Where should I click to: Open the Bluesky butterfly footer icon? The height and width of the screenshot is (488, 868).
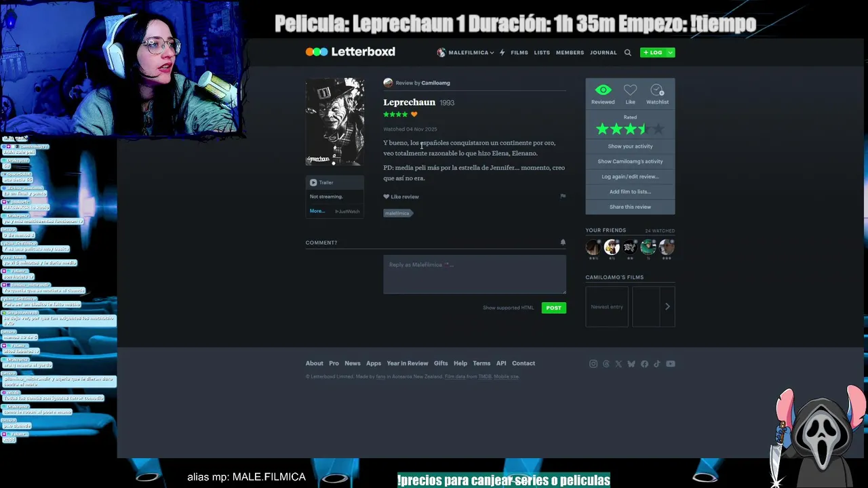(x=631, y=364)
